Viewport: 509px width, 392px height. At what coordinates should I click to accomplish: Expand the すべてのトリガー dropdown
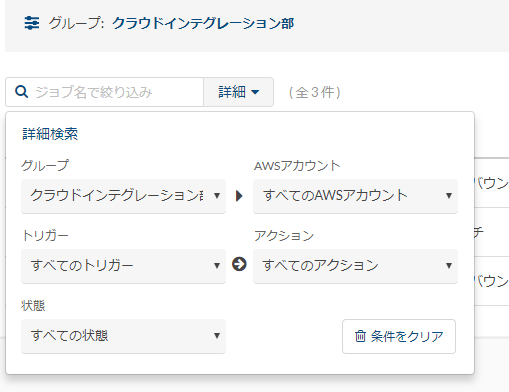point(123,266)
